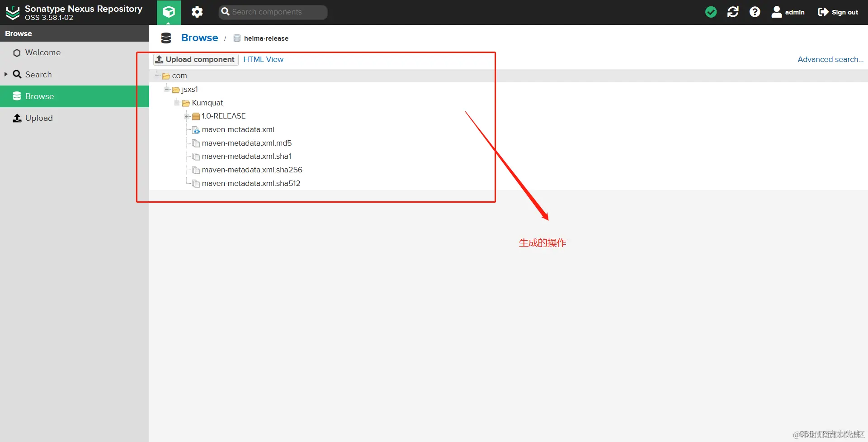Open the admin user account
Image resolution: width=868 pixels, height=442 pixels.
coord(788,12)
